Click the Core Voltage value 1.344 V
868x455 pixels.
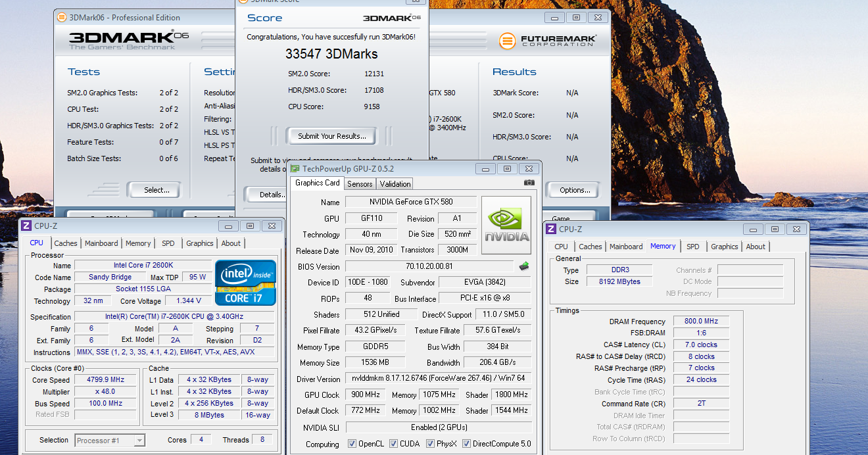(189, 300)
